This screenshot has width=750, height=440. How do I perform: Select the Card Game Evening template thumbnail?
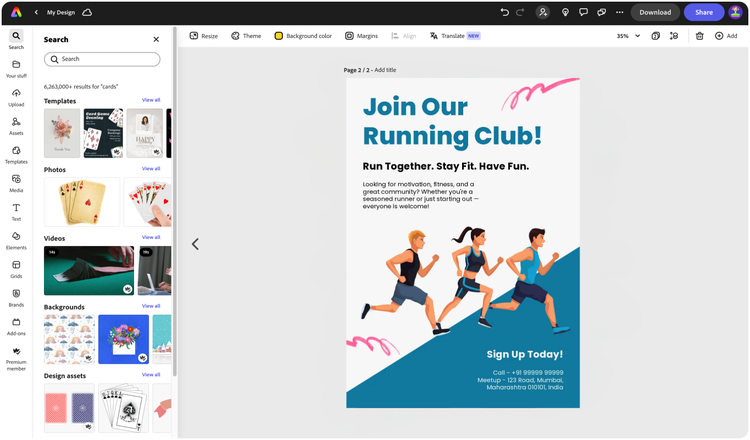point(103,133)
